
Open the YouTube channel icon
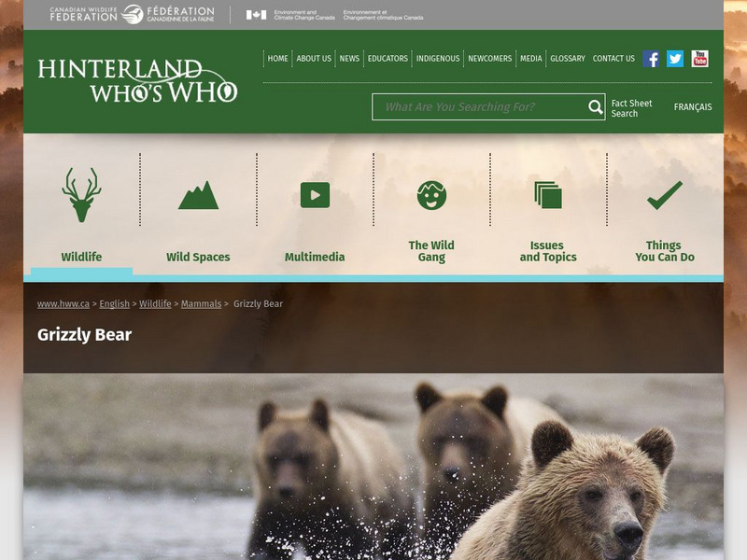(699, 58)
